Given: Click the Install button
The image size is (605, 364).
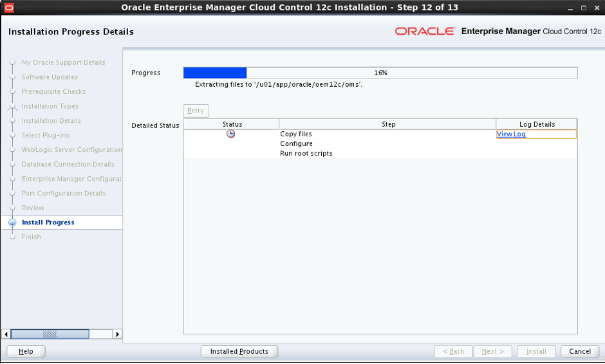Looking at the screenshot, I should click(536, 351).
